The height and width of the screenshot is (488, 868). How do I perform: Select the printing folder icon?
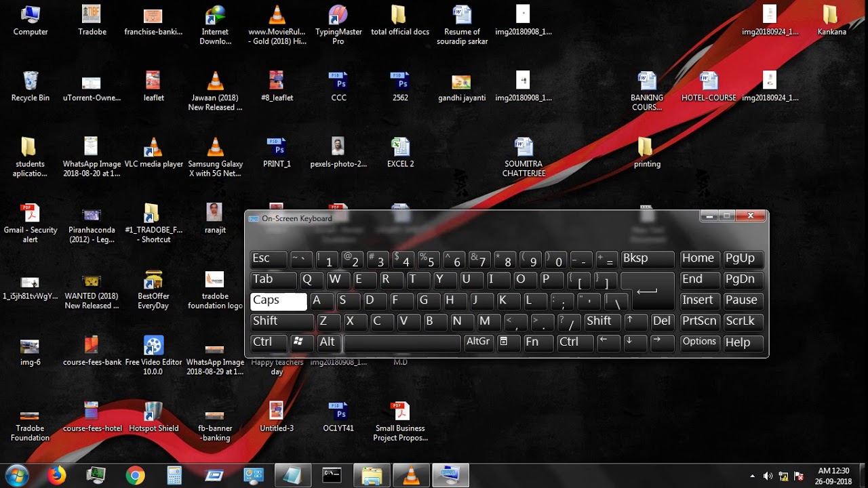tap(647, 152)
